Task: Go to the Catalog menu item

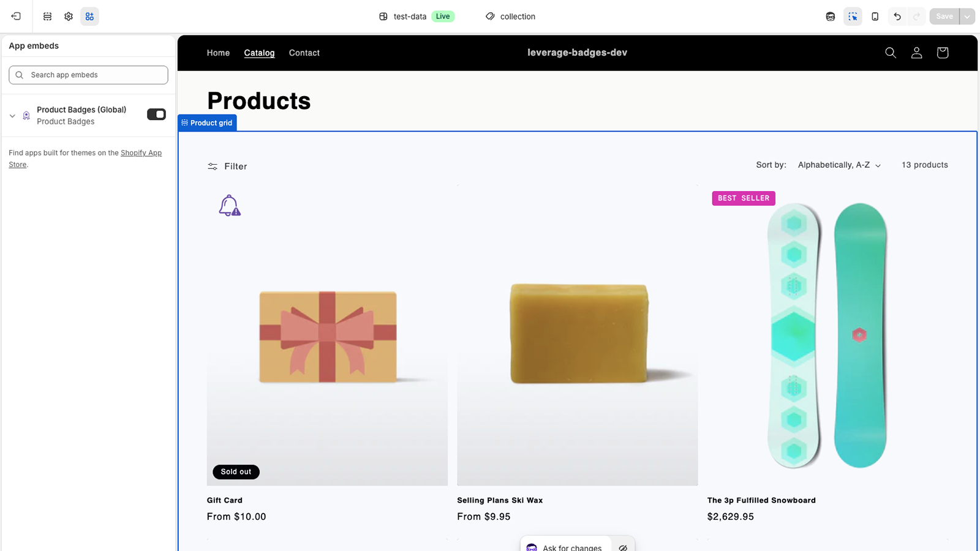Action: (259, 53)
